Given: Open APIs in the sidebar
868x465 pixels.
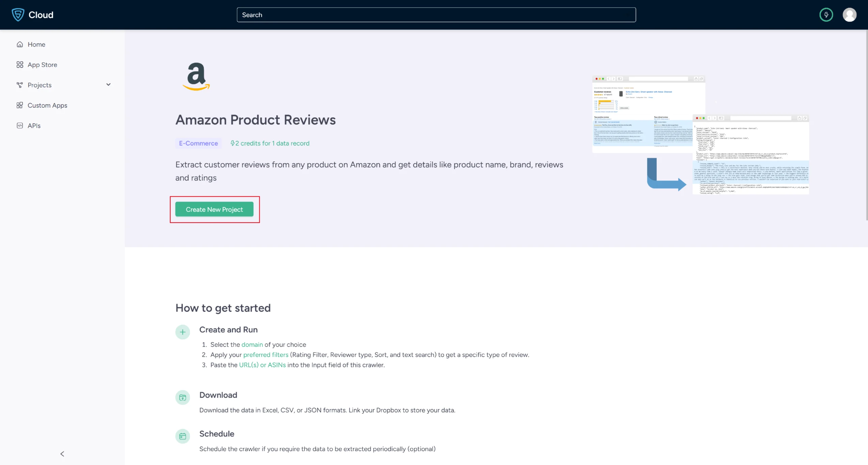Looking at the screenshot, I should point(34,126).
